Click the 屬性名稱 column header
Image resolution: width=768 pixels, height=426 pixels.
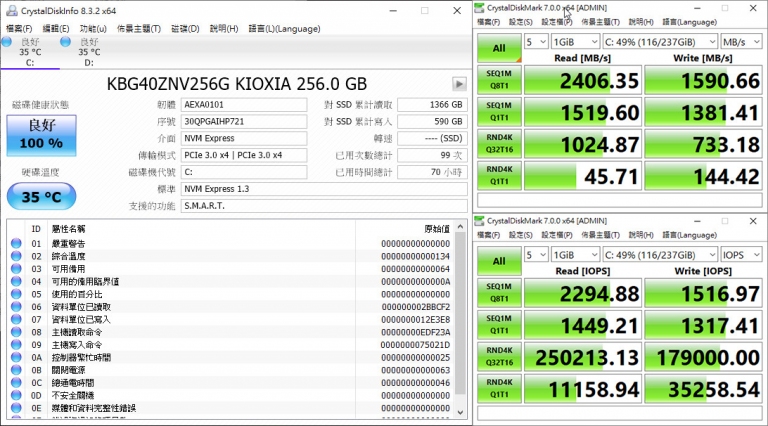coord(69,229)
